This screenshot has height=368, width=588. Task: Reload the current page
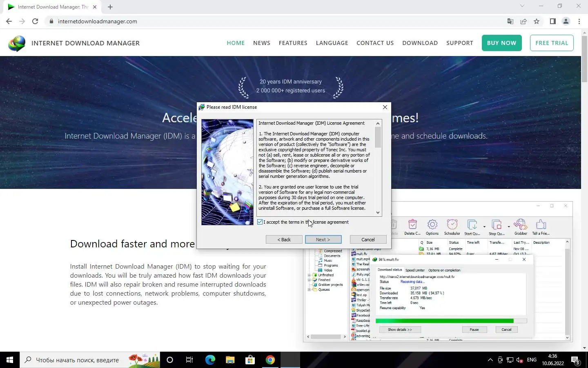point(35,21)
